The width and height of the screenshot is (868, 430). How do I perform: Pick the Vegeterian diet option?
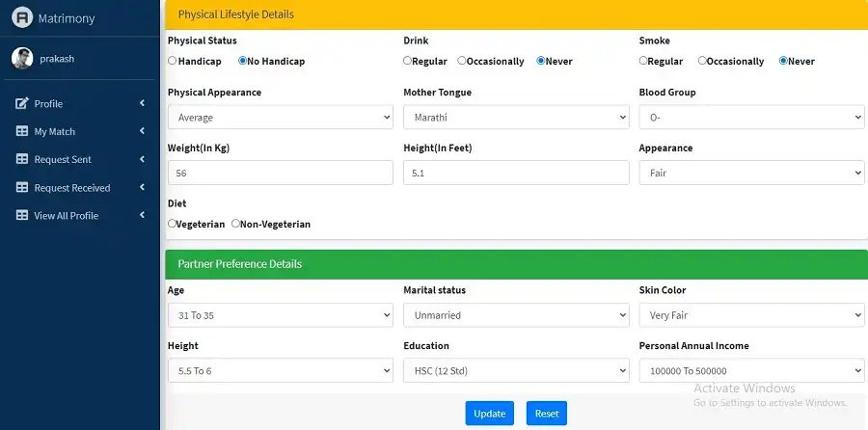(x=173, y=225)
